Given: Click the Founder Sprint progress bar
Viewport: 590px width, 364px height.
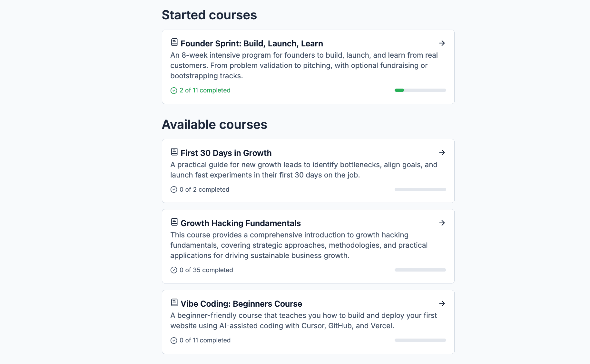Looking at the screenshot, I should pyautogui.click(x=420, y=90).
